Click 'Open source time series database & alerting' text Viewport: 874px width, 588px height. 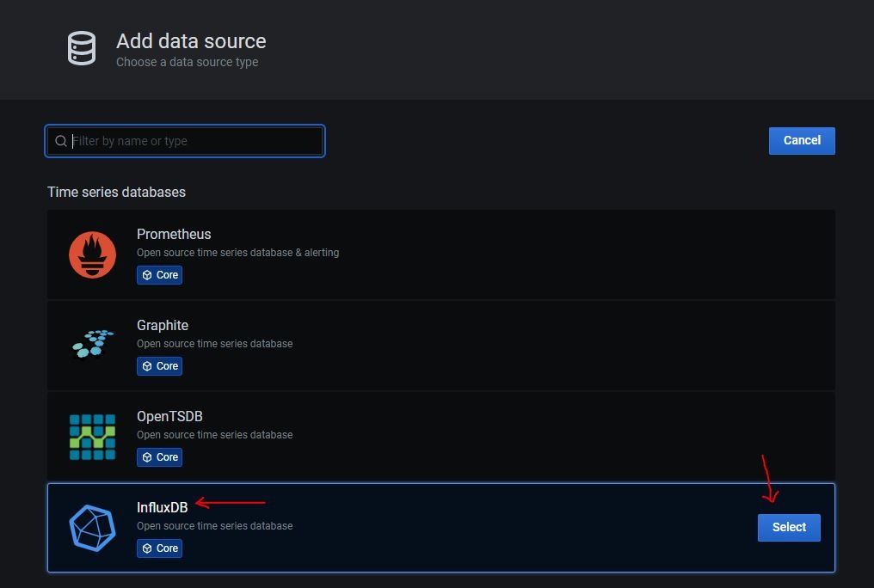tap(238, 252)
